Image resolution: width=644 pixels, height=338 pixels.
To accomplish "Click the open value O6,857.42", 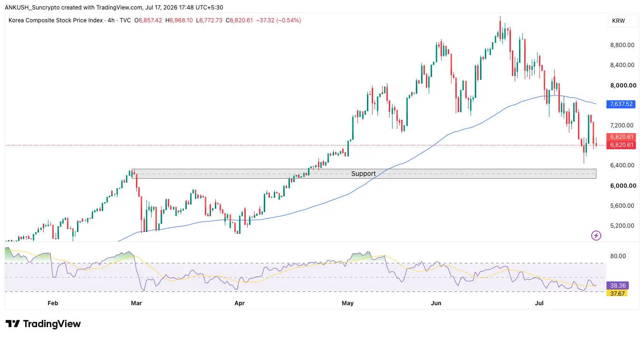I will tap(148, 20).
